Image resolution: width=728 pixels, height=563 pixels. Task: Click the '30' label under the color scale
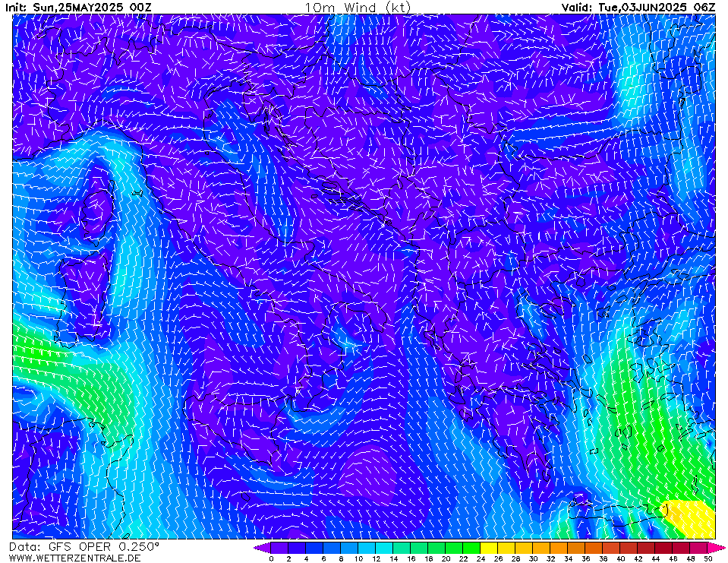533,558
